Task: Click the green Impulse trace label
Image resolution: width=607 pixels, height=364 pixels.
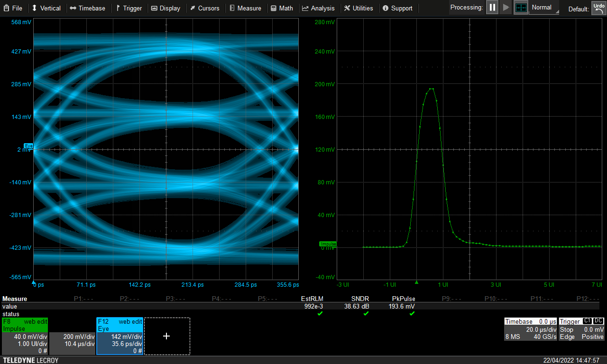Action: pos(328,244)
